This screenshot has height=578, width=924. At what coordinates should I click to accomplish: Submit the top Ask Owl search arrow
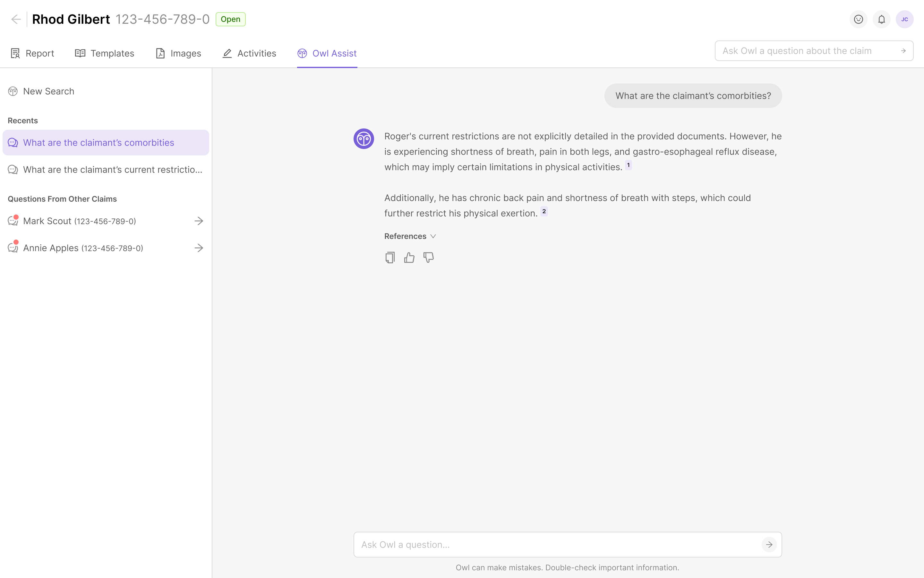tap(903, 51)
